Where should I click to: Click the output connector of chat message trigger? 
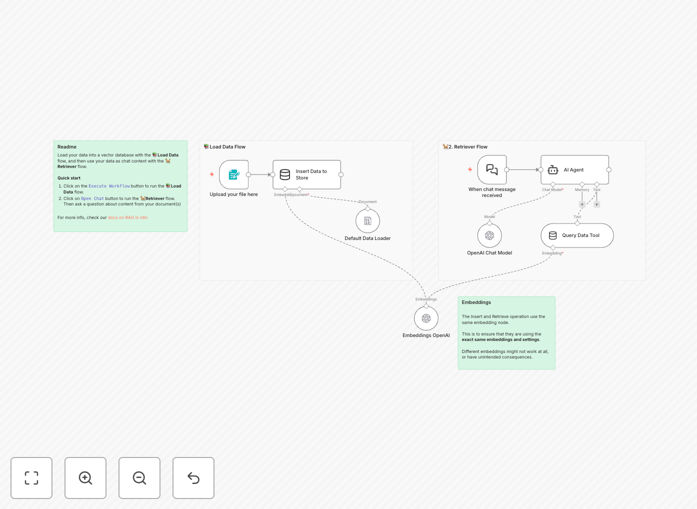tap(507, 170)
